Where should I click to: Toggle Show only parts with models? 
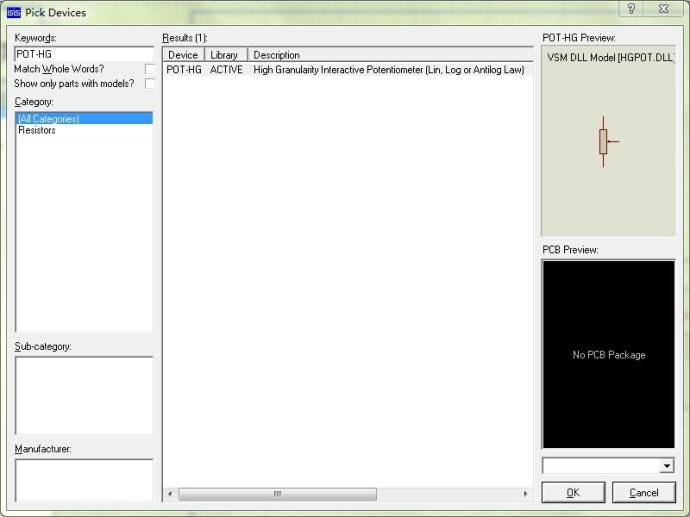click(x=149, y=84)
